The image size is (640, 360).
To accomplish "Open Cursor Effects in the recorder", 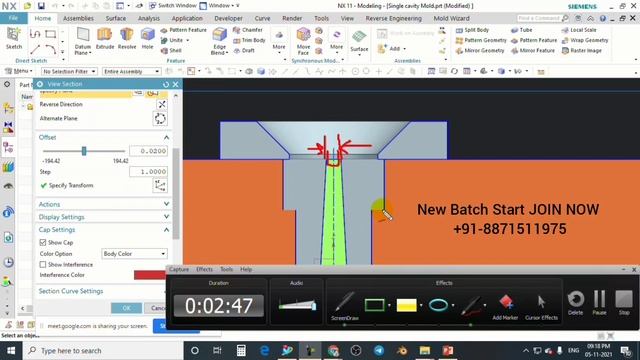I will click(x=541, y=307).
